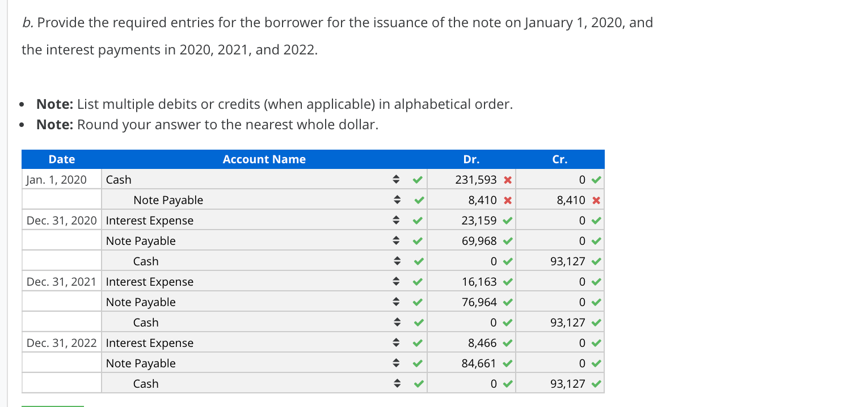
Task: Click the green check beside Jan. 1 Cash account
Action: tap(417, 180)
